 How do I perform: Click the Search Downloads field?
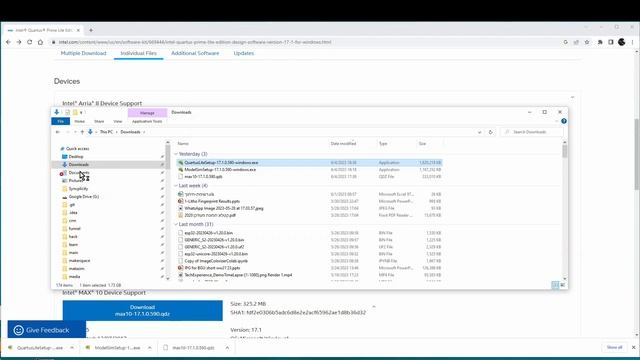532,132
